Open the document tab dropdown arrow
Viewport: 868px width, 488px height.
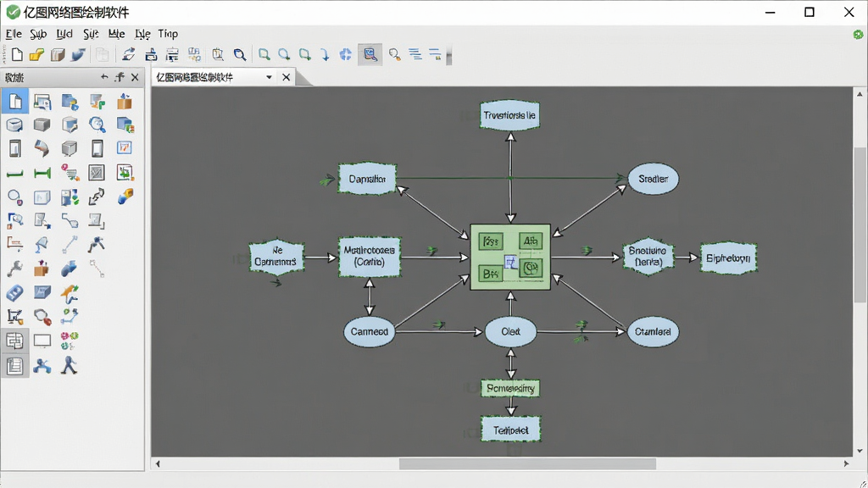269,77
